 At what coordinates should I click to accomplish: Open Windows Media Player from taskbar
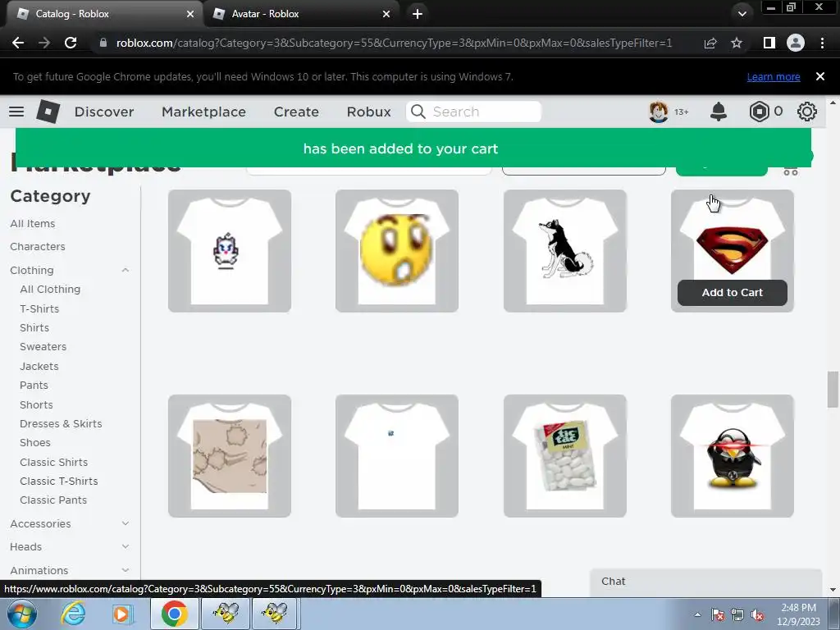click(x=121, y=614)
